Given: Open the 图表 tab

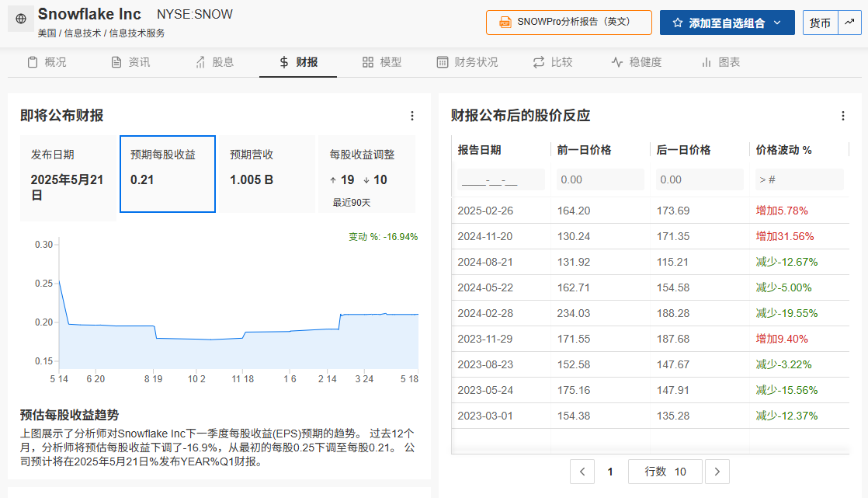Looking at the screenshot, I should (x=720, y=62).
